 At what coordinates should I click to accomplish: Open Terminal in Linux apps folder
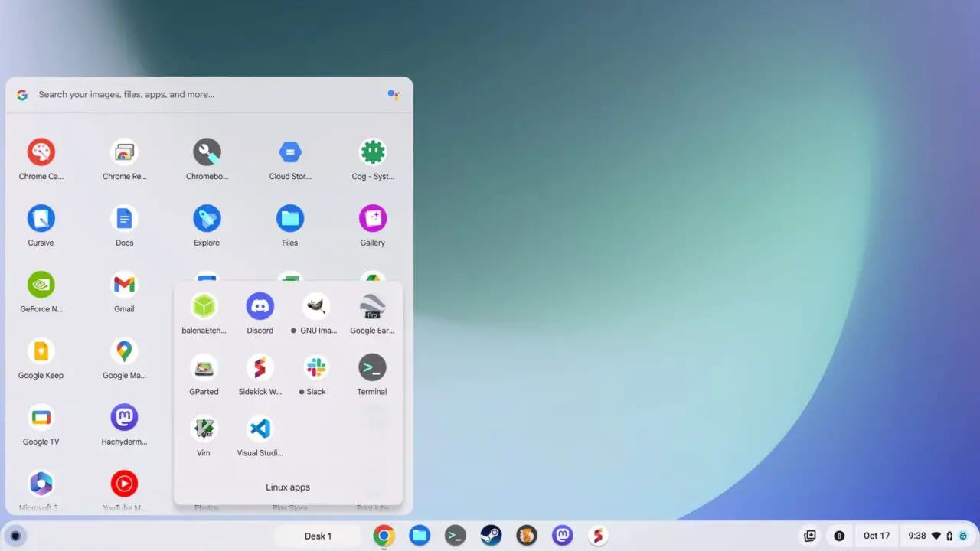(x=372, y=367)
